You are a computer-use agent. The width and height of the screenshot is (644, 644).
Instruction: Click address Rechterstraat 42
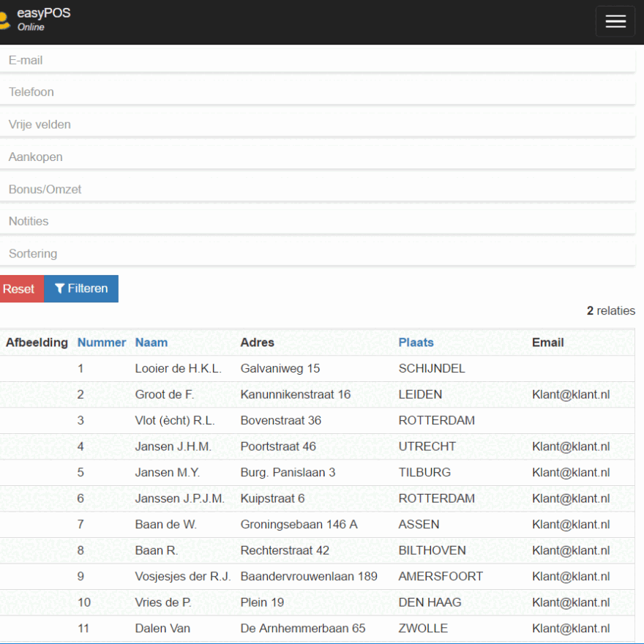click(x=285, y=550)
